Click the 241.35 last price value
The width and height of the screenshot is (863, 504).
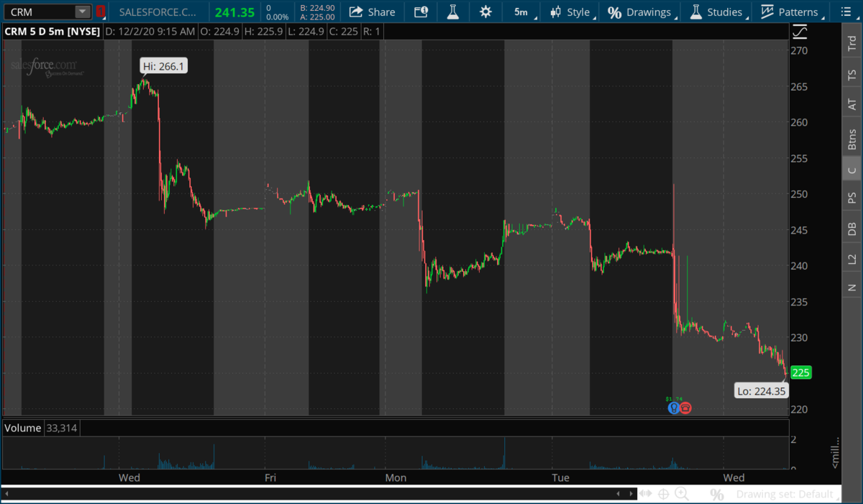tap(234, 12)
